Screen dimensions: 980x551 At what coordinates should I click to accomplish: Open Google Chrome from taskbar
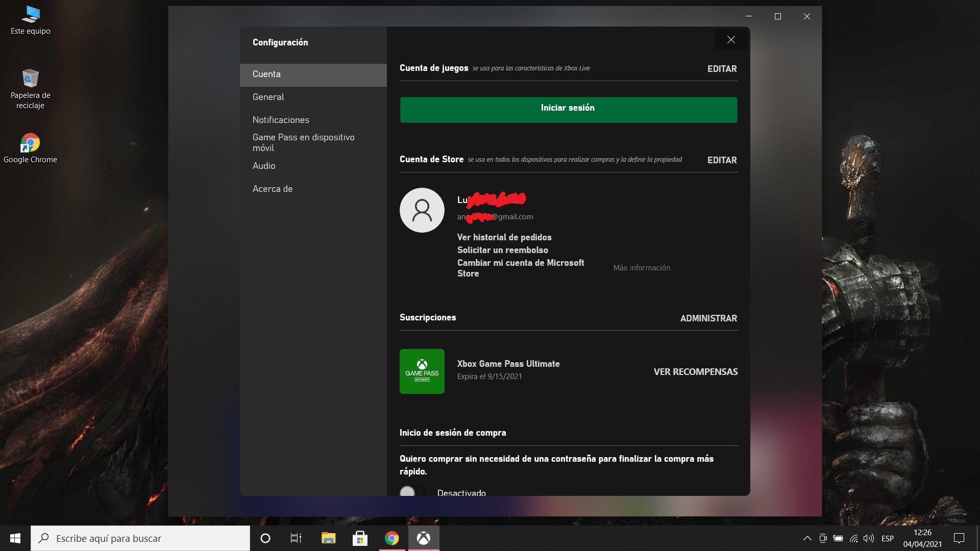392,538
